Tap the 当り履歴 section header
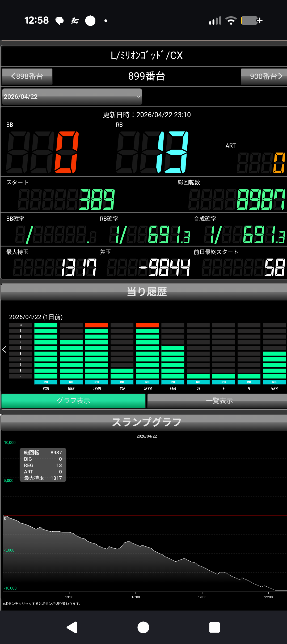The image size is (287, 644). coord(146,292)
